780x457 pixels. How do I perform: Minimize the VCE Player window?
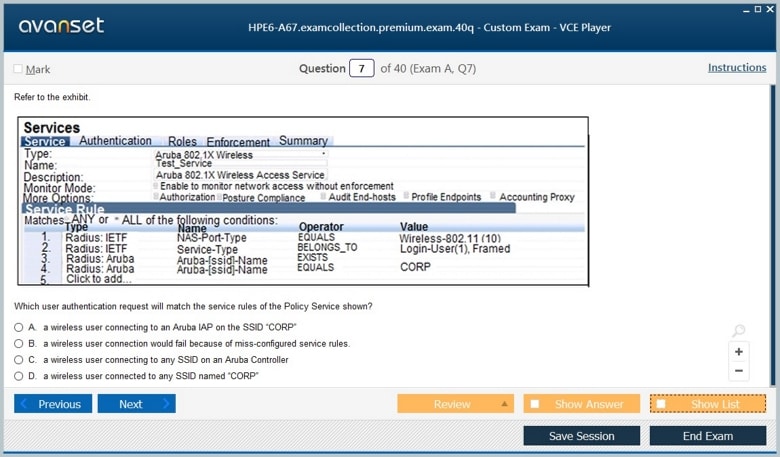(746, 10)
